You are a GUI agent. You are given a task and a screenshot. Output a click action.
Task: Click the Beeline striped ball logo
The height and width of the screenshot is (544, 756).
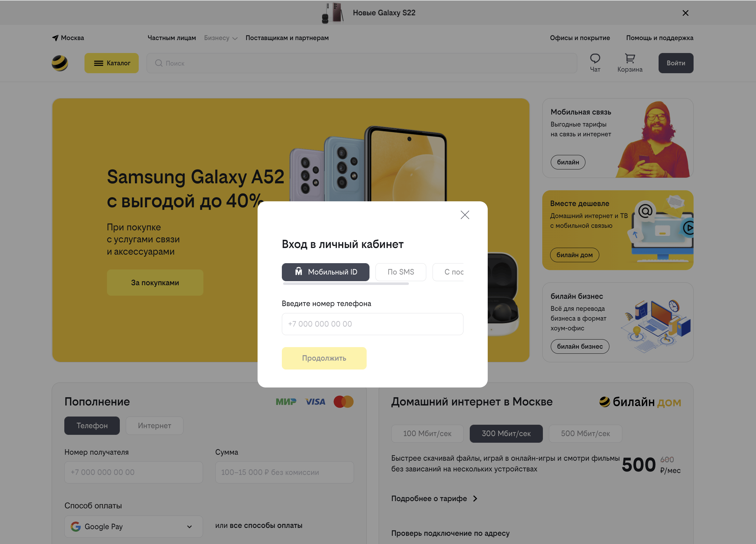60,63
